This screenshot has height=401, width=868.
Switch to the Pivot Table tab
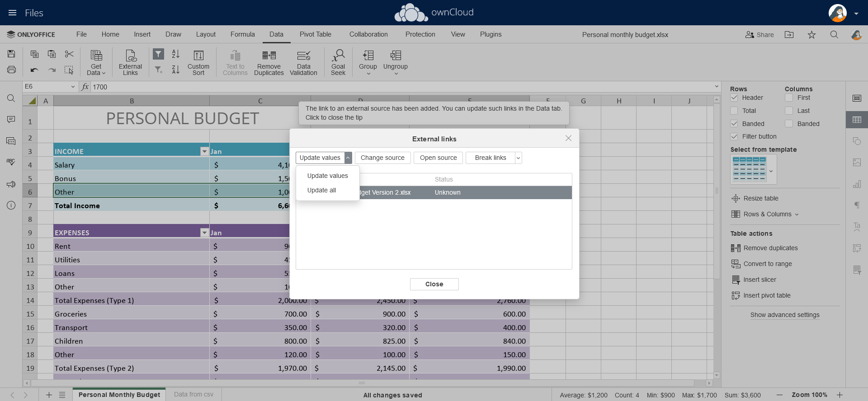[x=315, y=34]
